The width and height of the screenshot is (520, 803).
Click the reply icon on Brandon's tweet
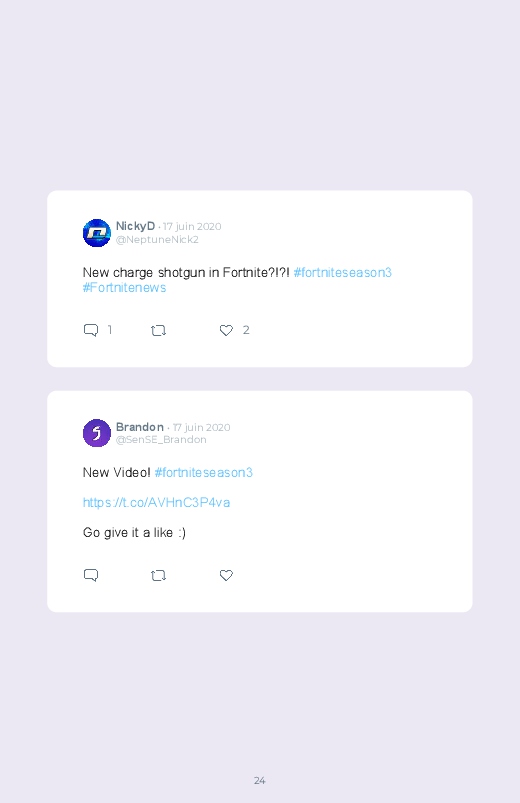click(91, 575)
